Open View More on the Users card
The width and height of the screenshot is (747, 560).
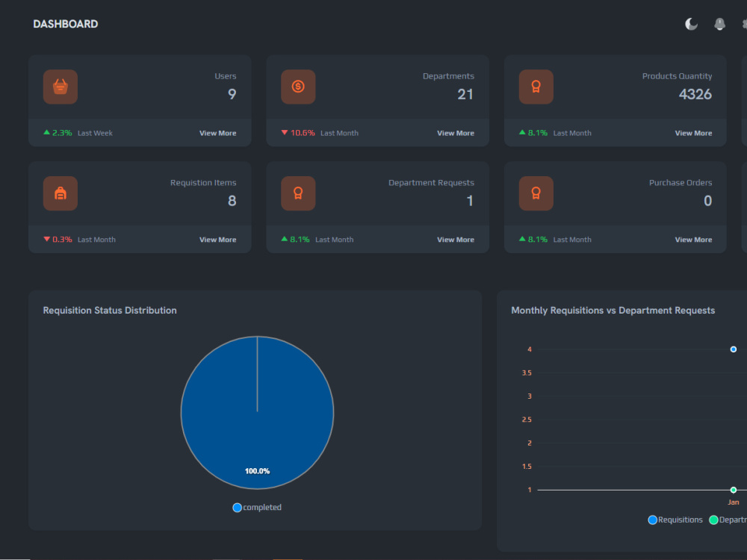(217, 134)
